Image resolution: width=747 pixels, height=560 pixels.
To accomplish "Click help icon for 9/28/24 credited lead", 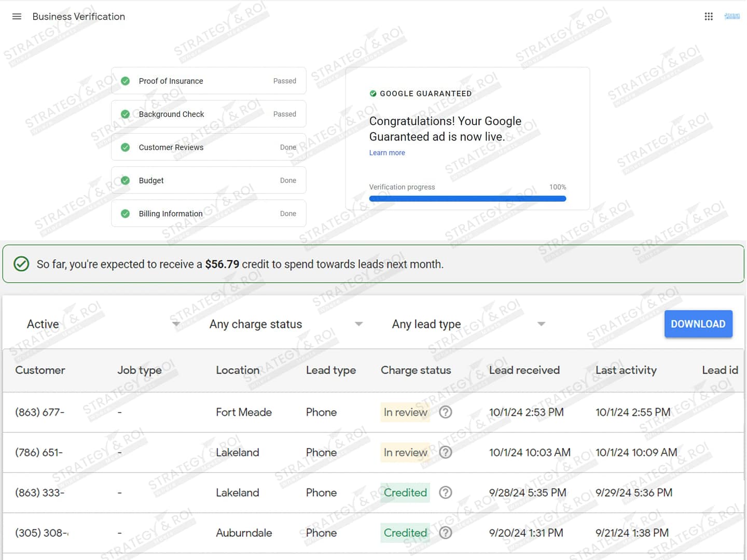I will pos(446,493).
